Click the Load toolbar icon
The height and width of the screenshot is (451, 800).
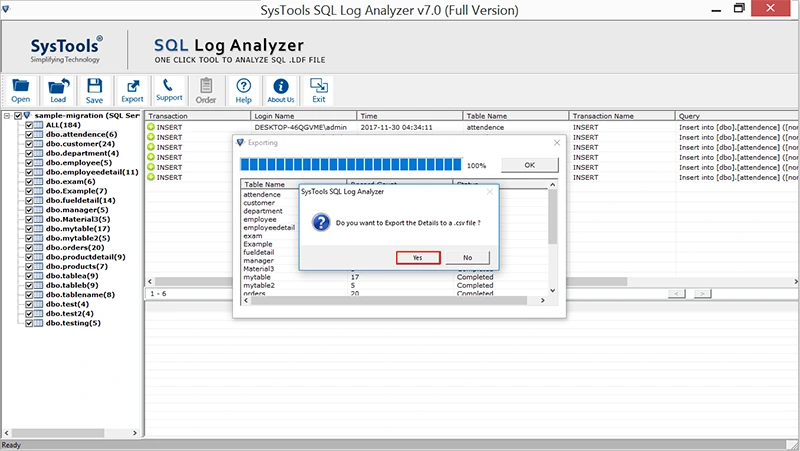pos(58,91)
